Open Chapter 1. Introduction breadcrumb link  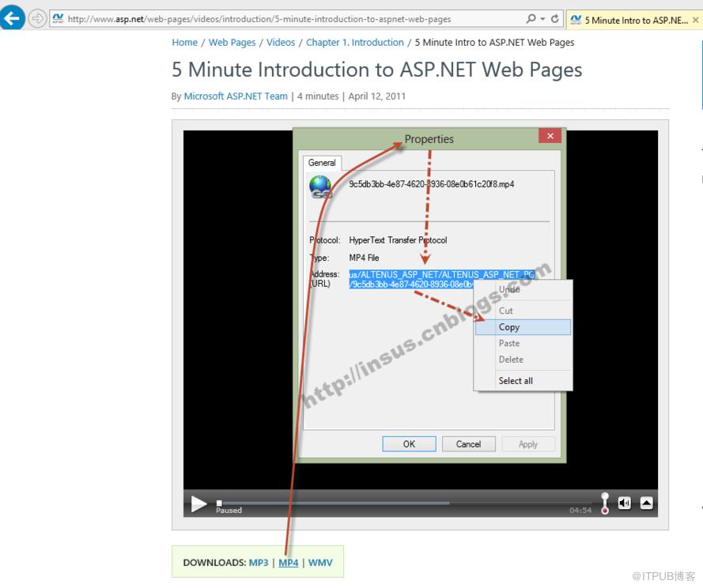point(354,43)
